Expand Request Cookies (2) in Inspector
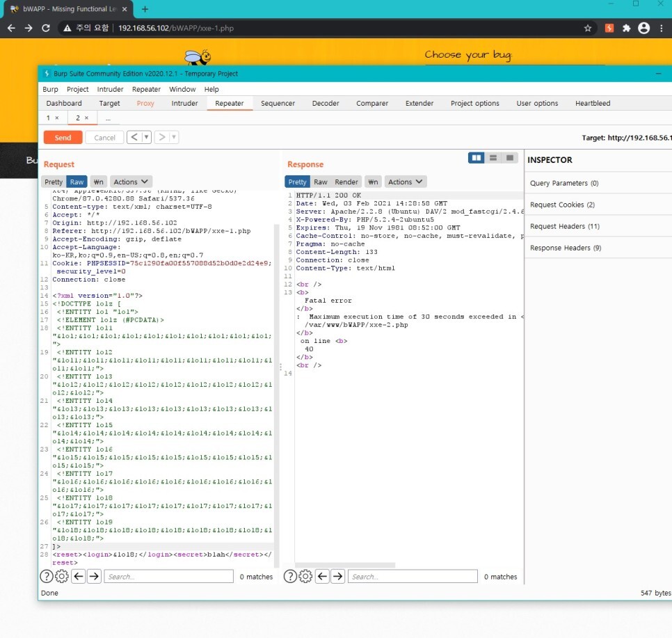 pos(598,205)
